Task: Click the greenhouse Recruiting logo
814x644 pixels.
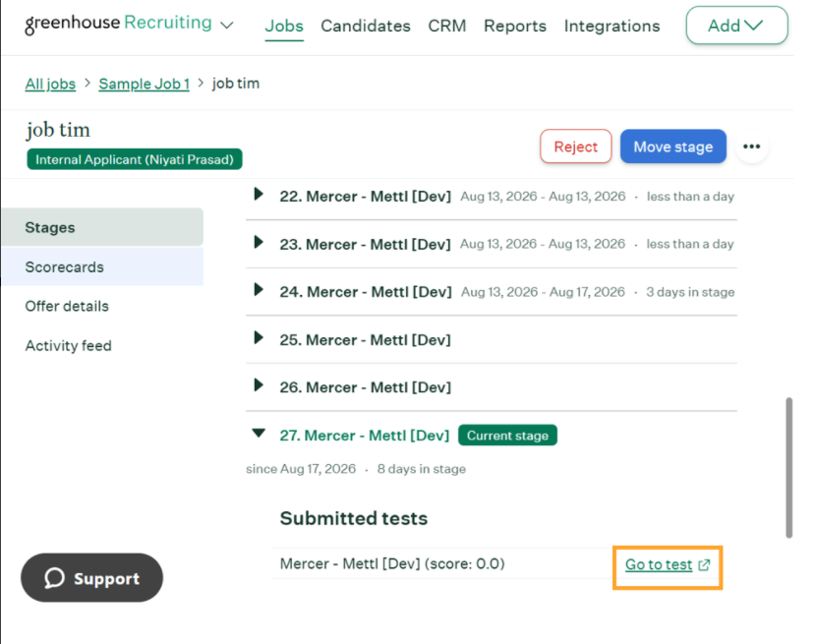Action: 118,23
